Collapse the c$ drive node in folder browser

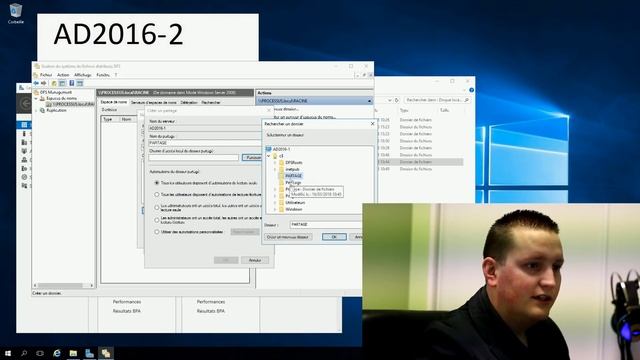(269, 156)
